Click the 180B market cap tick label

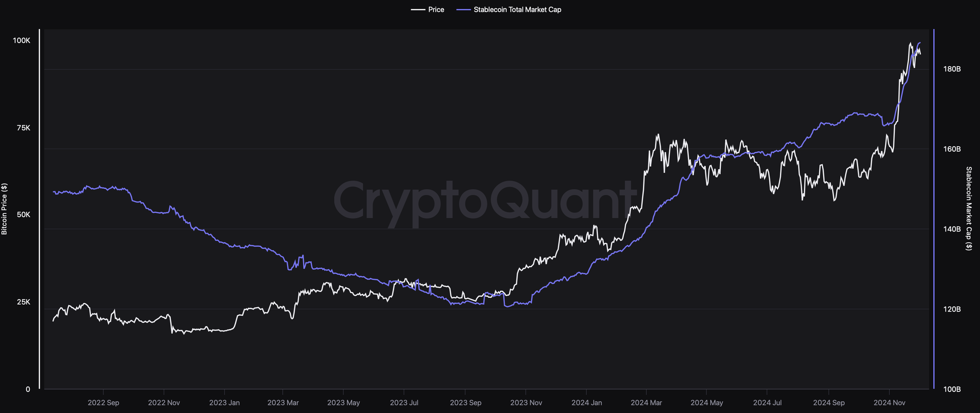(952, 69)
